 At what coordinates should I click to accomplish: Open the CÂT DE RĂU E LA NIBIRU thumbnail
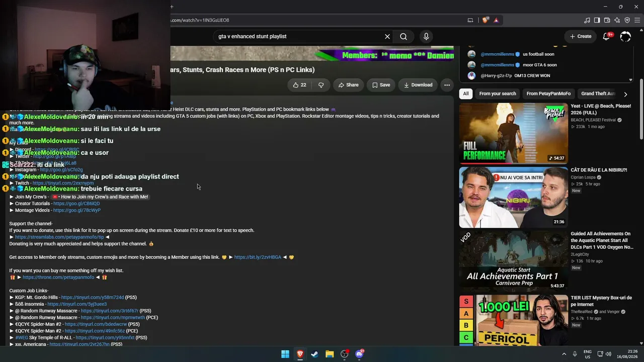513,197
